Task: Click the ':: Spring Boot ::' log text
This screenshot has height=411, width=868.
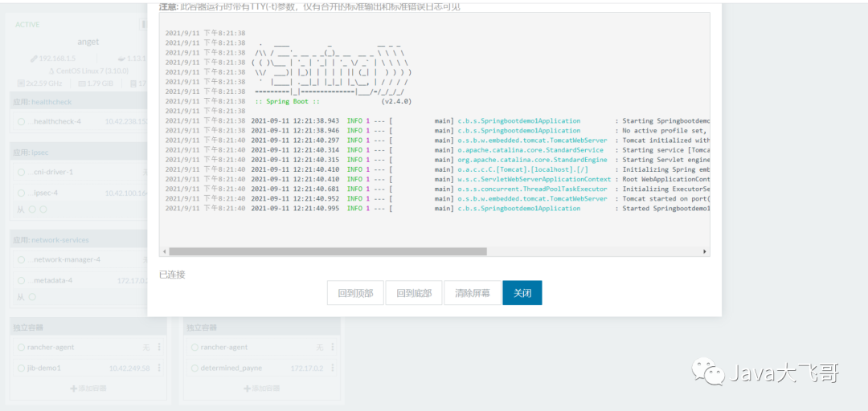Action: (287, 101)
